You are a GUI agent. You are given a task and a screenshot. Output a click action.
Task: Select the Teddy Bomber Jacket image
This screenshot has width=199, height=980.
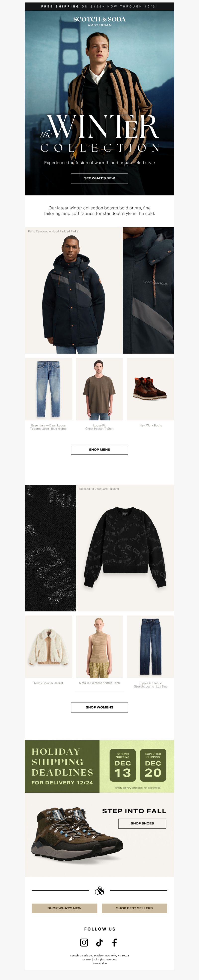point(49,646)
